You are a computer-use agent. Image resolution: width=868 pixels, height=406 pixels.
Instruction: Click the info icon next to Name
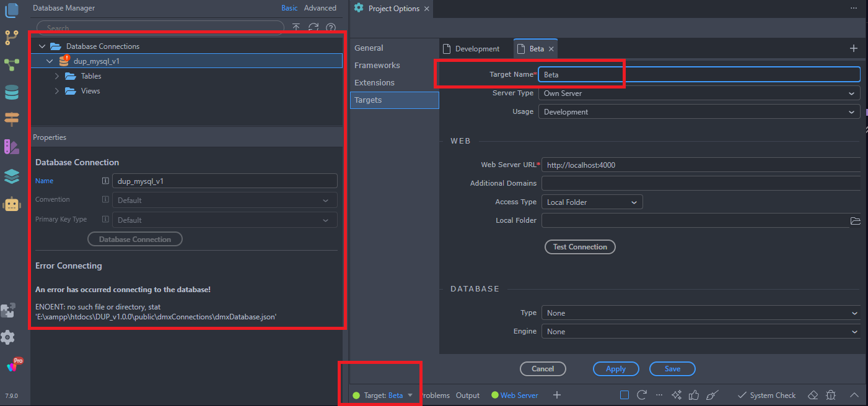click(105, 181)
